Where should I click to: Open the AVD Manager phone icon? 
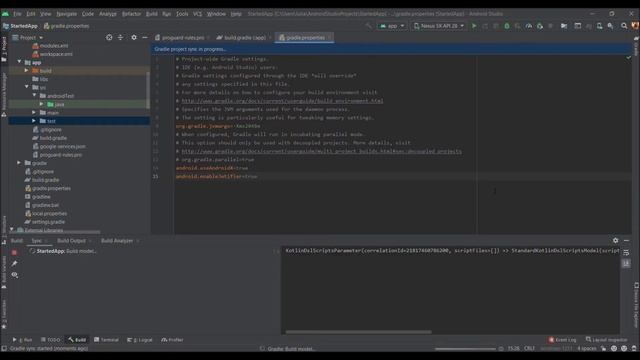point(599,26)
